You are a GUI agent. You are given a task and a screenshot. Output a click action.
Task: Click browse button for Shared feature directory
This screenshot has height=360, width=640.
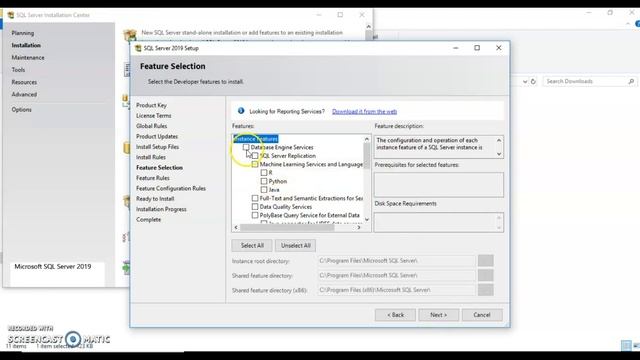[486, 276]
